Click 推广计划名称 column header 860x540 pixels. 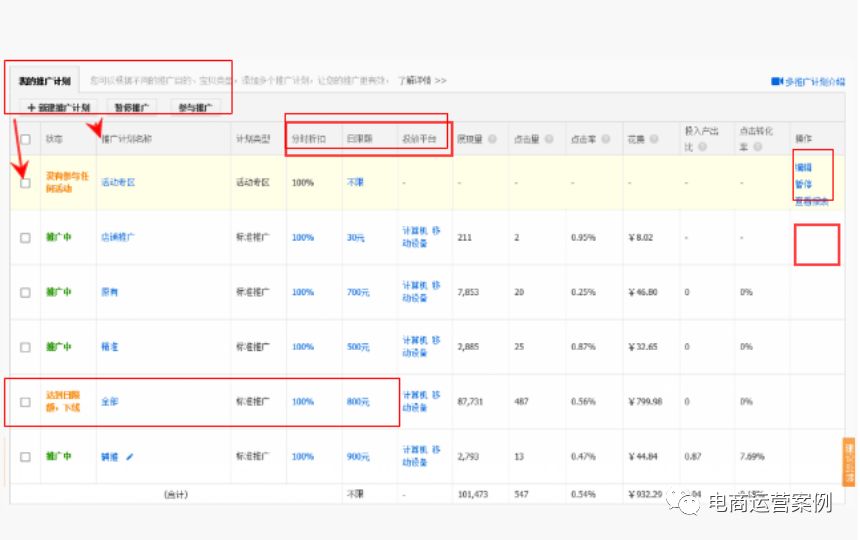(x=127, y=139)
